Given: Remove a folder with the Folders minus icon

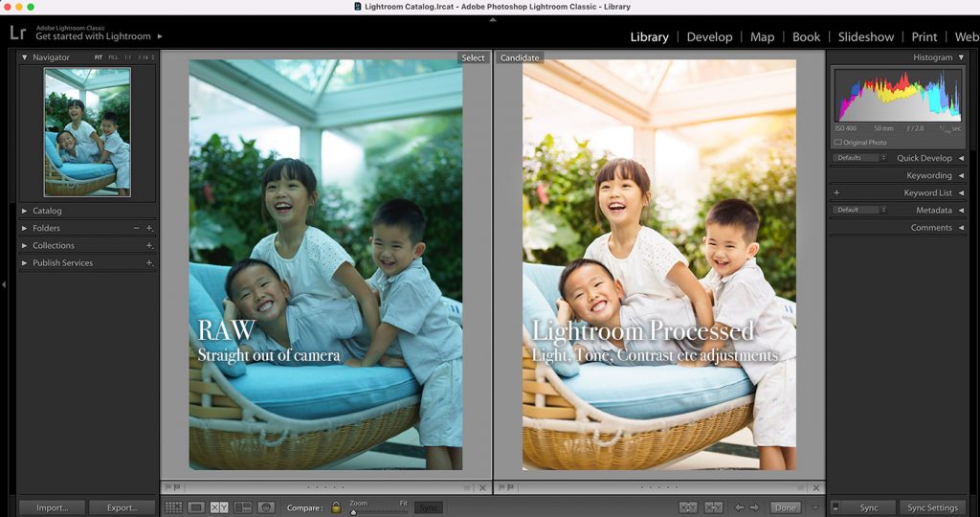Looking at the screenshot, I should 136,228.
